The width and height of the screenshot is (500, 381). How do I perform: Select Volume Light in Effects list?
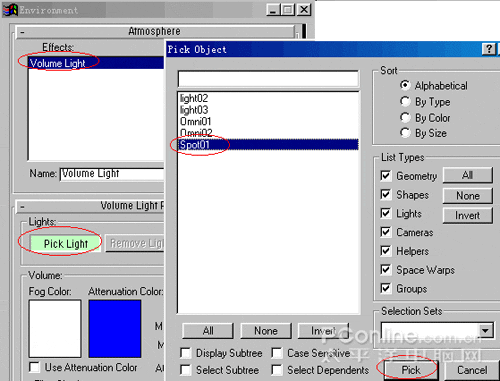97,63
